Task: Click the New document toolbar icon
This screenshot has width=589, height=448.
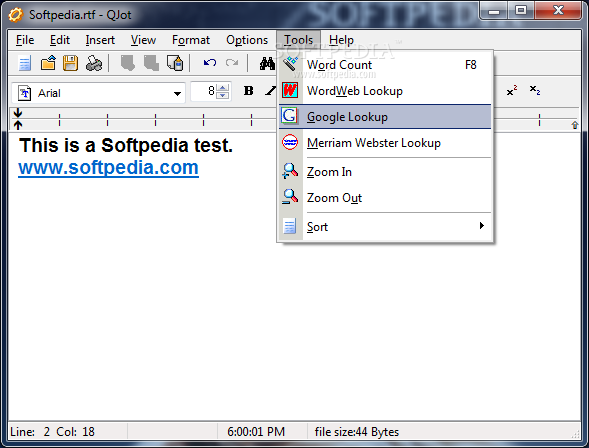Action: click(25, 63)
